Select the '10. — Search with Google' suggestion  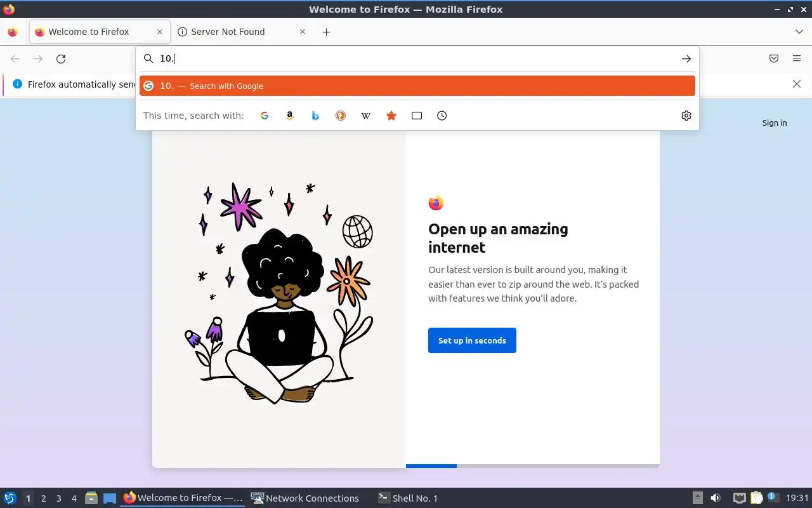417,86
